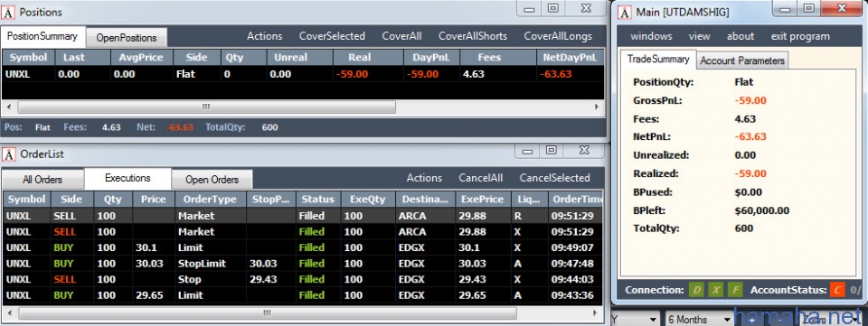
Task: Open the All Orders tab
Action: [x=42, y=180]
